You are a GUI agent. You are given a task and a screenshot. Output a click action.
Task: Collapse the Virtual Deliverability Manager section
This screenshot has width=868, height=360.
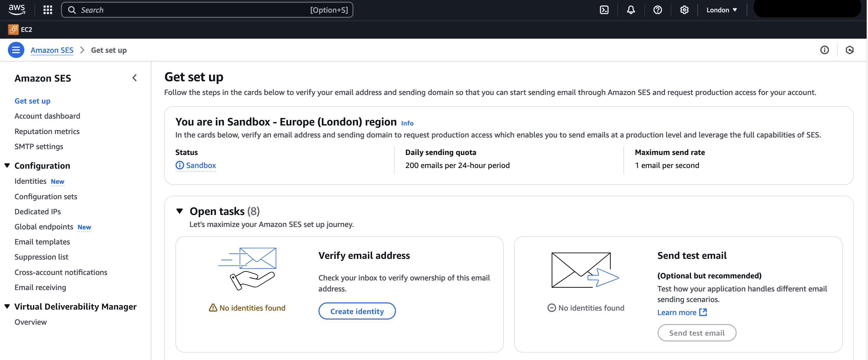coord(7,307)
